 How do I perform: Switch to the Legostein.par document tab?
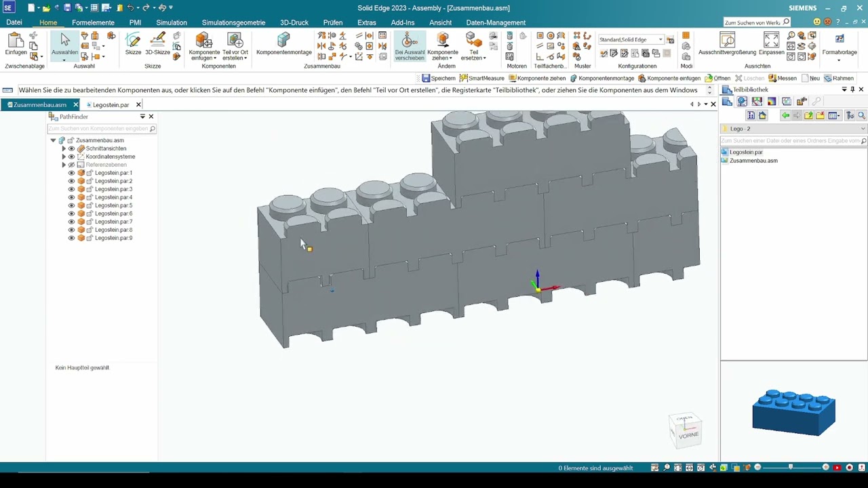click(111, 105)
